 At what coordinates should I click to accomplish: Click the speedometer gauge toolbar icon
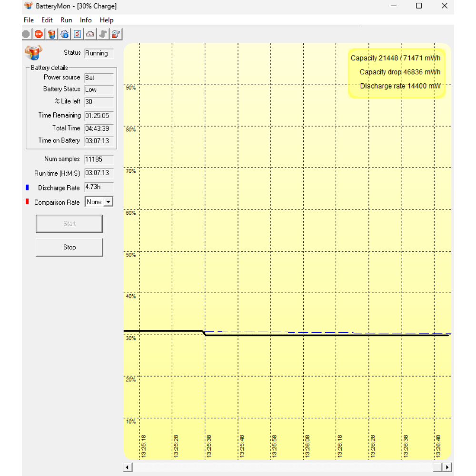[90, 34]
